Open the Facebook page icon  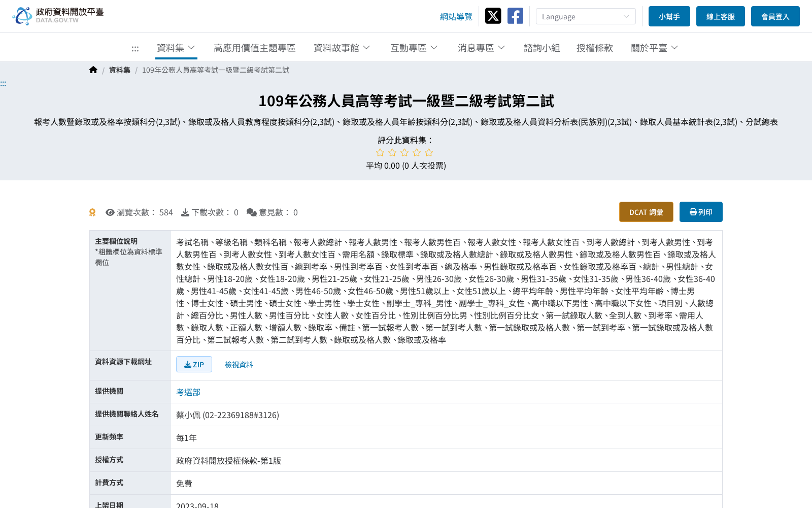[x=515, y=16]
